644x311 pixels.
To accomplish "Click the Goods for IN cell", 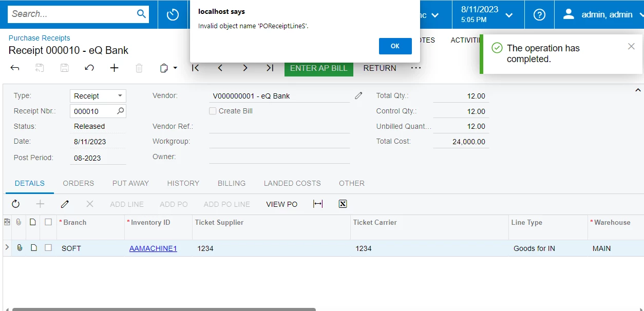I will tap(547, 248).
